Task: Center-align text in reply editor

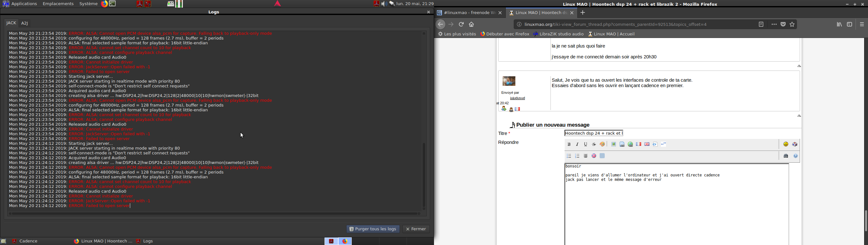Action: click(586, 156)
